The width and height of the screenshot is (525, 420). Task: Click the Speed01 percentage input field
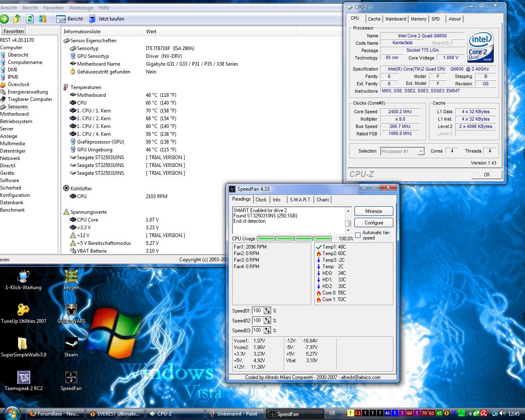point(258,310)
